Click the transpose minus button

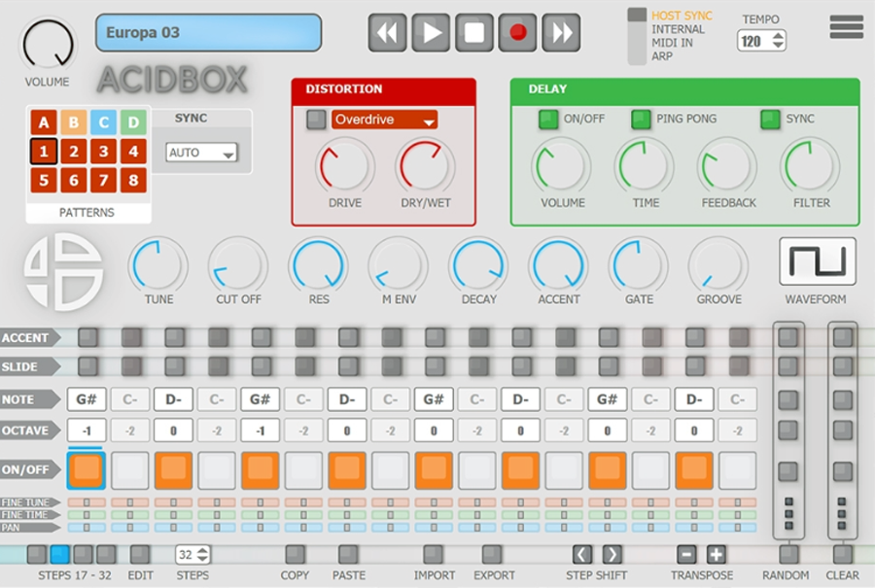tap(686, 554)
